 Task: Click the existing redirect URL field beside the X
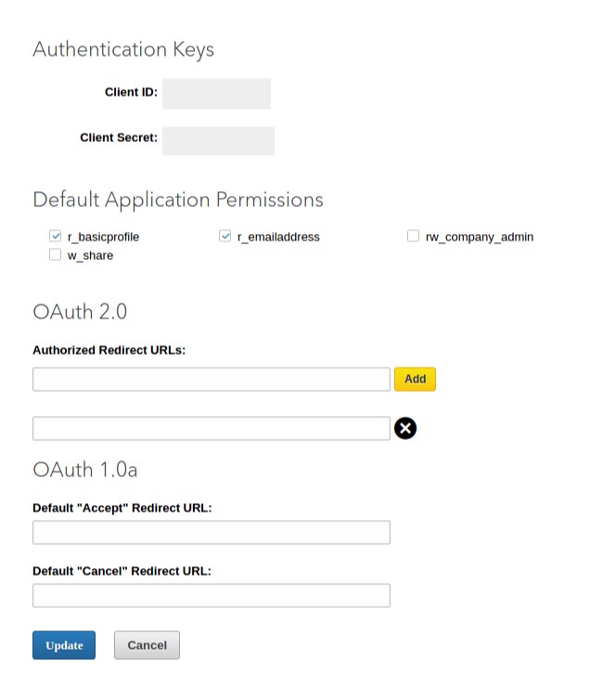click(211, 428)
